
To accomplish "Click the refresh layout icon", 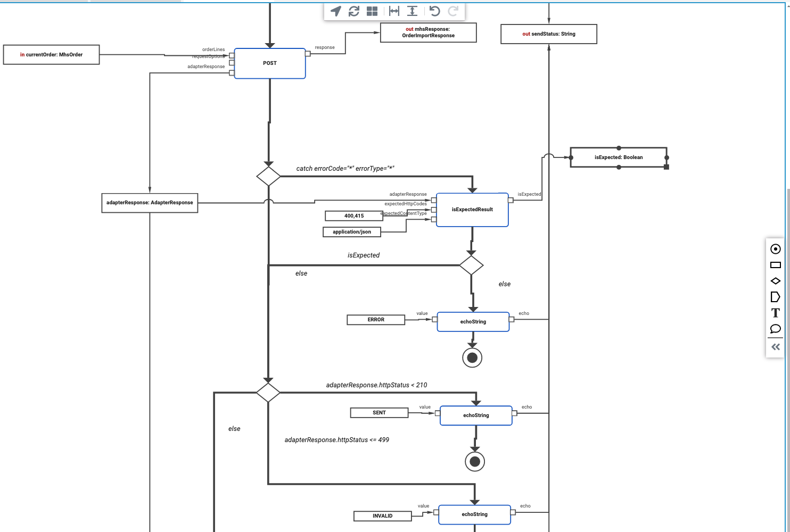I will tap(353, 11).
